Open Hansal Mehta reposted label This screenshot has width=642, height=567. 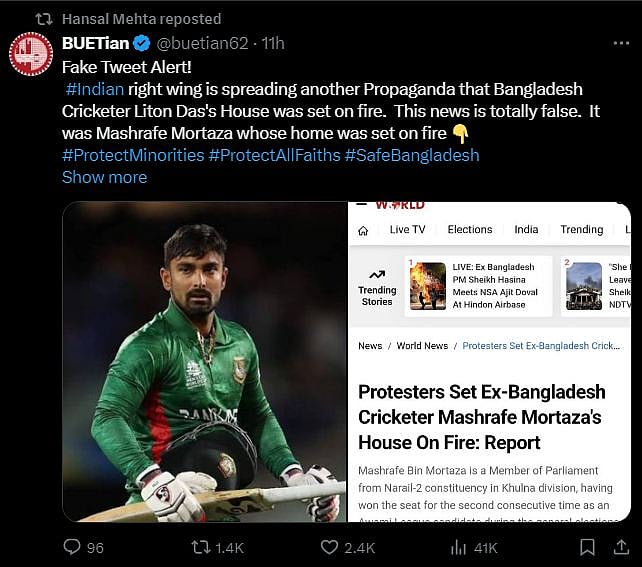(x=141, y=19)
